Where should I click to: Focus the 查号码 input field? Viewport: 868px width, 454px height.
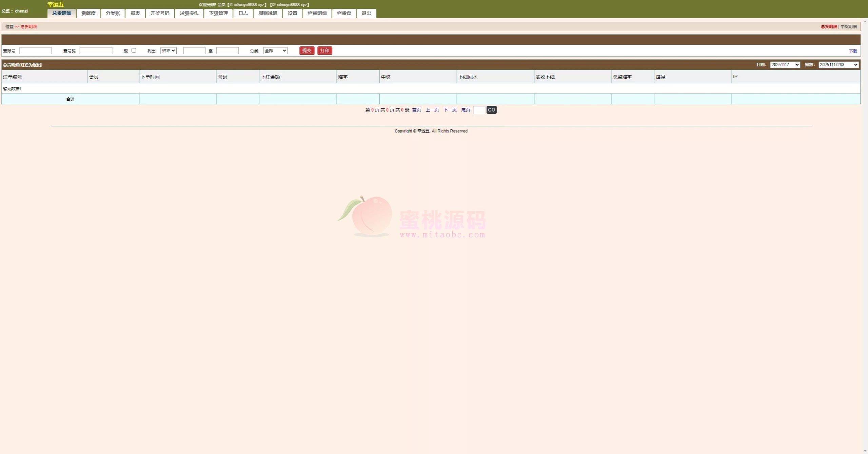tap(96, 50)
